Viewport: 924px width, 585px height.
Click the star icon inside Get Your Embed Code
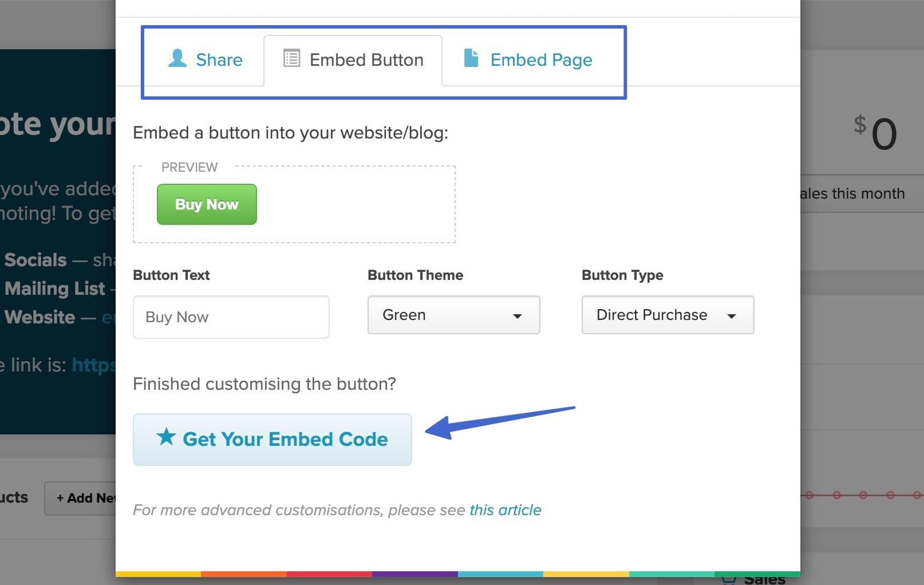click(x=165, y=438)
